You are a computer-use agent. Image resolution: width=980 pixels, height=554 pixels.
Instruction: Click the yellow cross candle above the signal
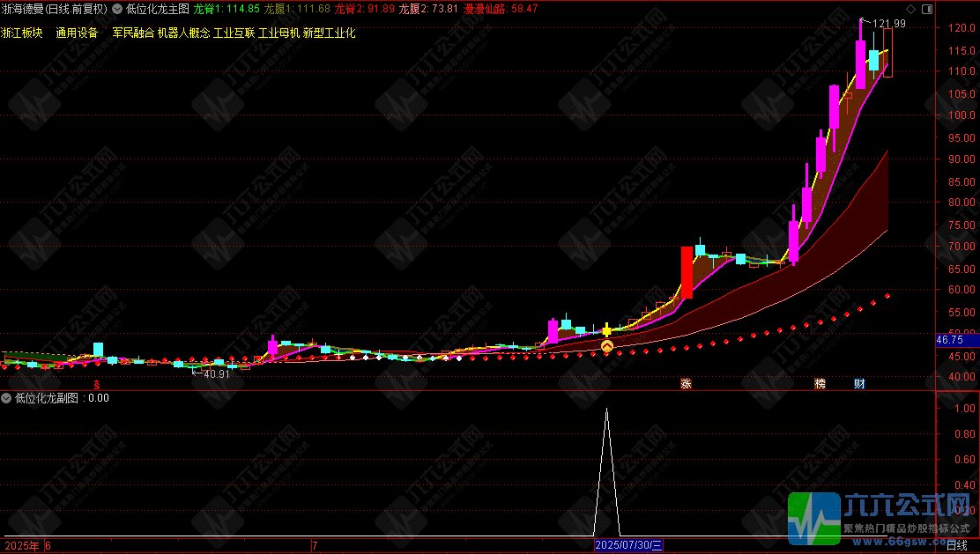(606, 329)
